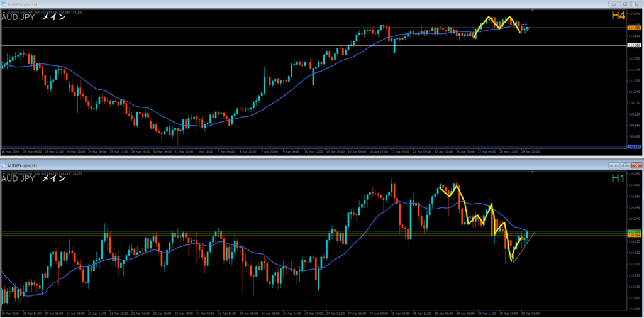Click chart shift triangle marker on H4 chart
644x318 pixels.
533,11
